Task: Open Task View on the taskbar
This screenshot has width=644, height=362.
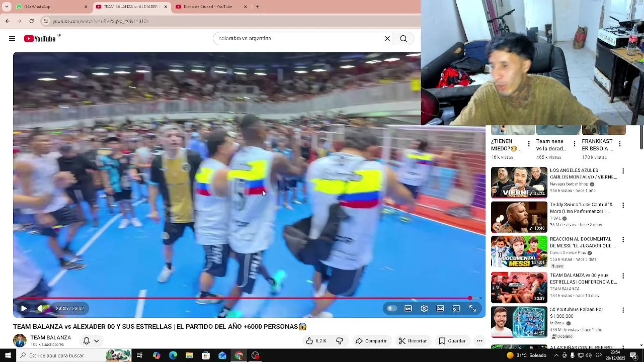Action: click(140, 355)
